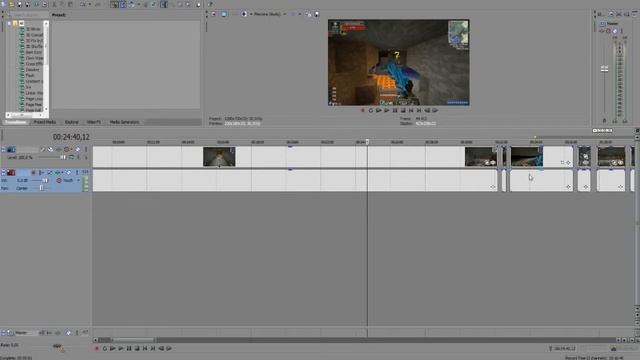Viewport: 640px width, 360px height.
Task: Click the Save project icon in toolbar
Action: [x=20, y=4]
